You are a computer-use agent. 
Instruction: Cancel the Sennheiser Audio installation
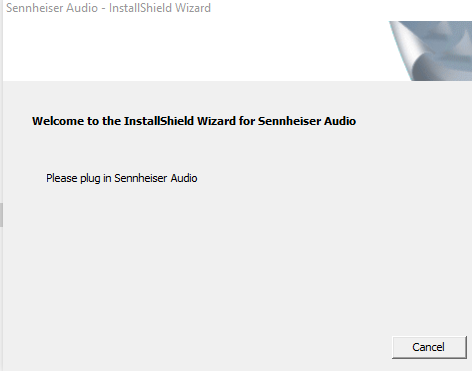(429, 347)
